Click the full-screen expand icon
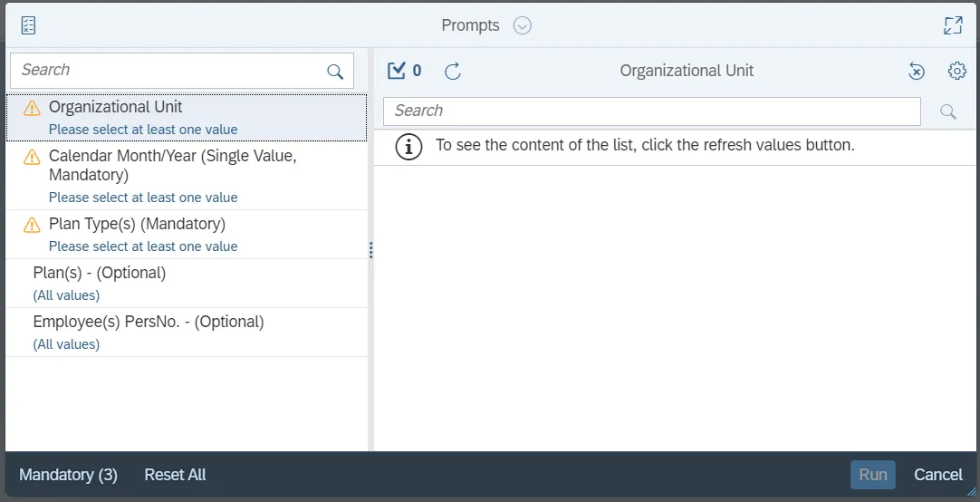The width and height of the screenshot is (980, 502). point(952,25)
